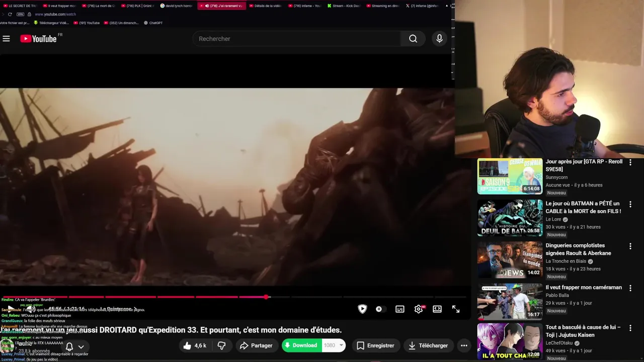Click channel name LeChefOtaku
The image size is (644, 362).
pos(559,343)
